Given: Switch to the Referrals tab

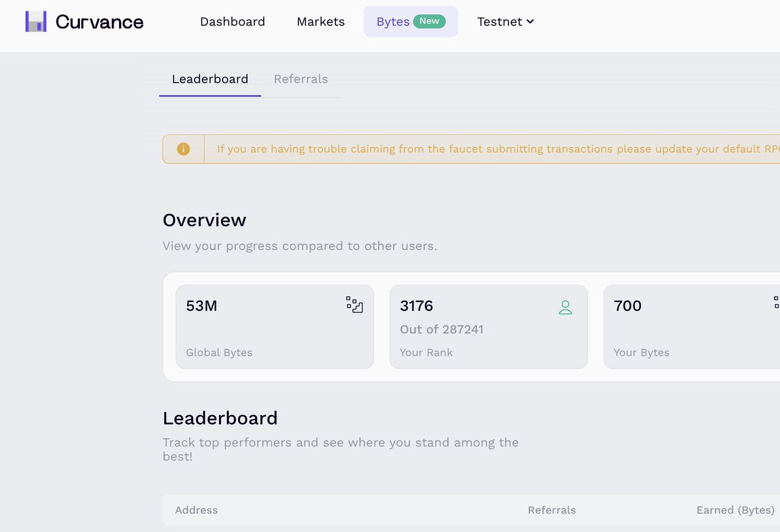Looking at the screenshot, I should (x=301, y=79).
